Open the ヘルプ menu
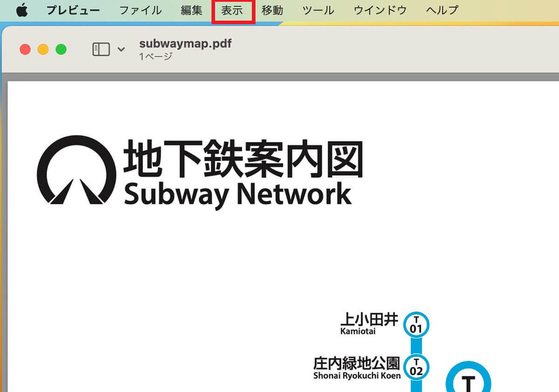 [442, 10]
